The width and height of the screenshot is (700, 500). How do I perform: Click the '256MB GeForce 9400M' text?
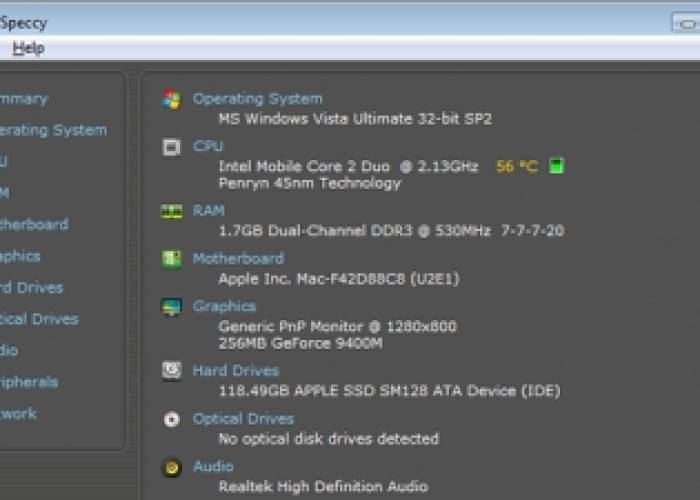point(300,343)
